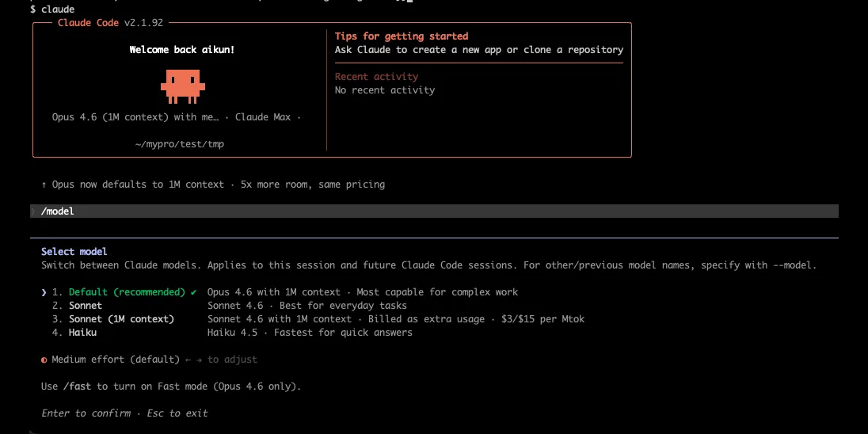This screenshot has height=434, width=868.
Task: Click the Tips for getting started heading
Action: (x=402, y=36)
